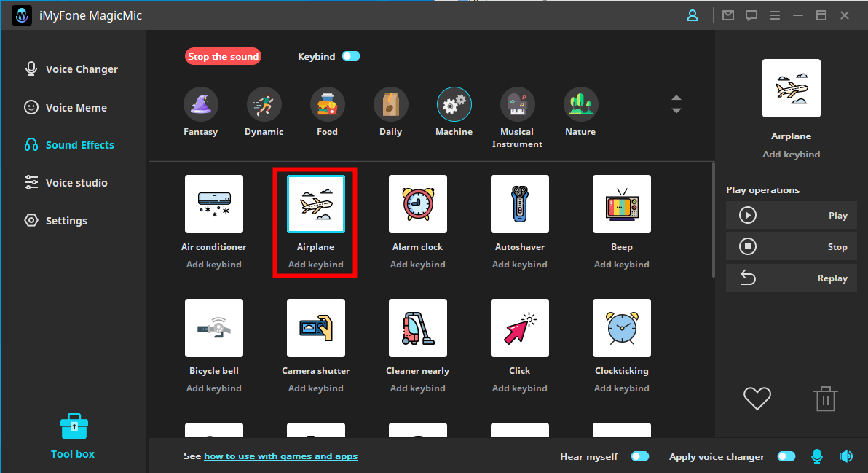
Task: Play the Beep television sound effect
Action: 622,204
